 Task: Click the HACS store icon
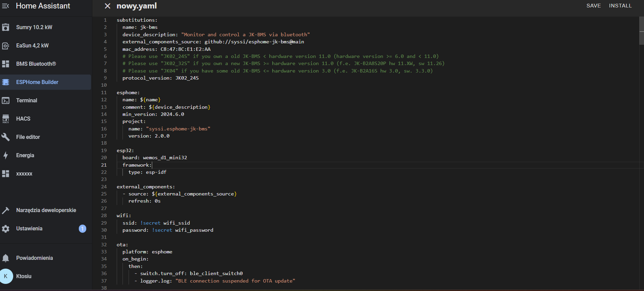click(5, 119)
